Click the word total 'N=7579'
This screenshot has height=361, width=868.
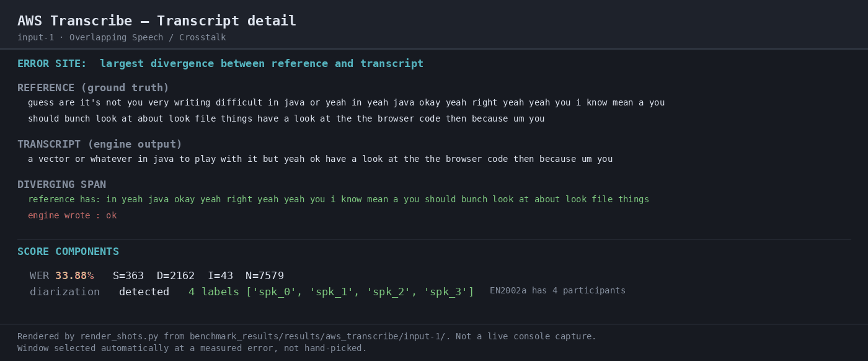(x=265, y=276)
